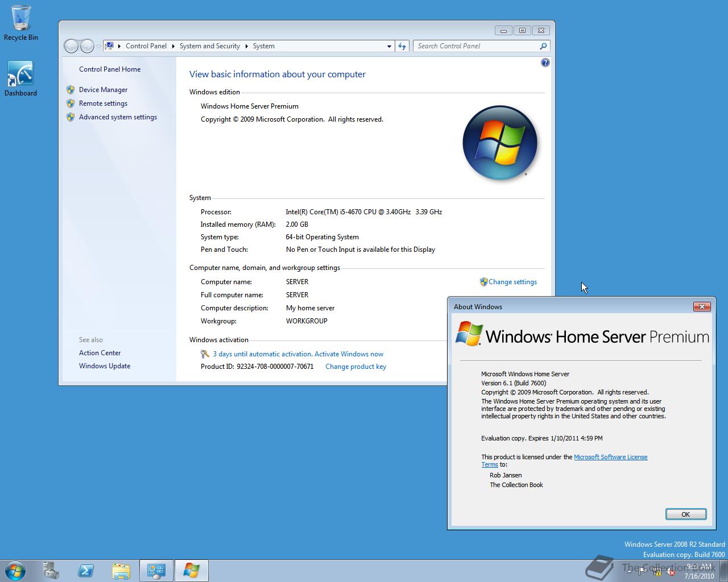Click the Action Center flag tray icon
Screen dimensions: 728x582
(x=643, y=572)
